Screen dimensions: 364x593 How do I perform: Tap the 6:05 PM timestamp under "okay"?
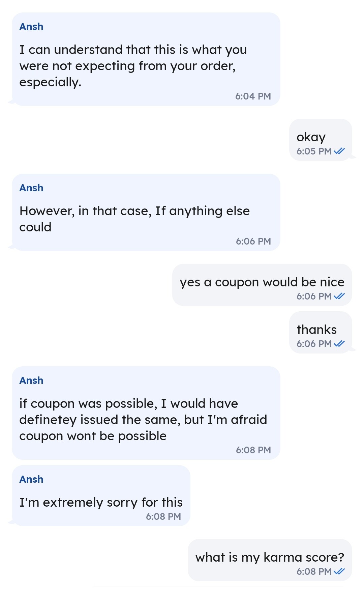(x=314, y=151)
